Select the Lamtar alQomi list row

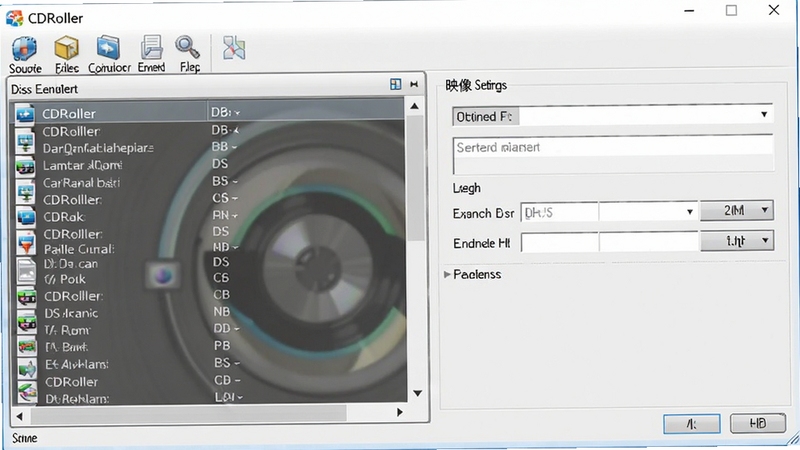pyautogui.click(x=211, y=165)
